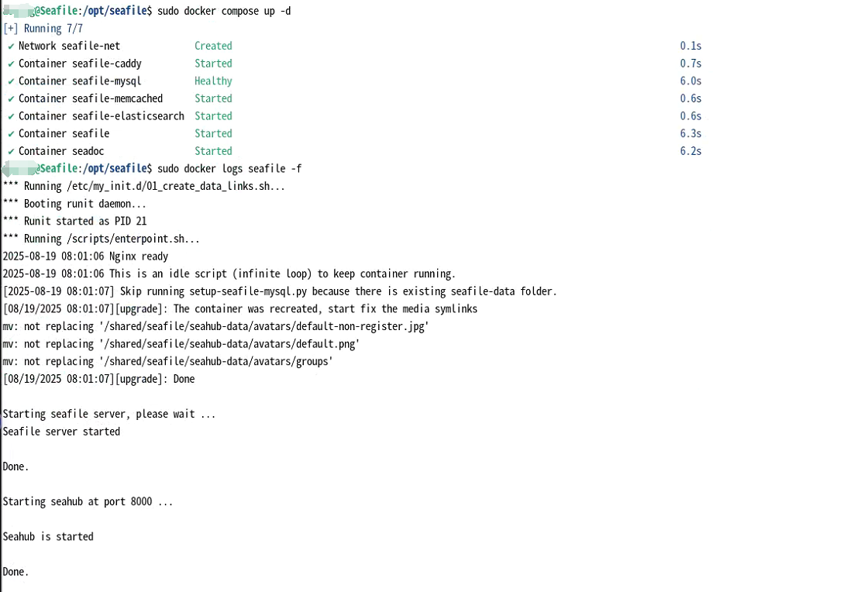Click the docker logs seafile -f command

(229, 168)
